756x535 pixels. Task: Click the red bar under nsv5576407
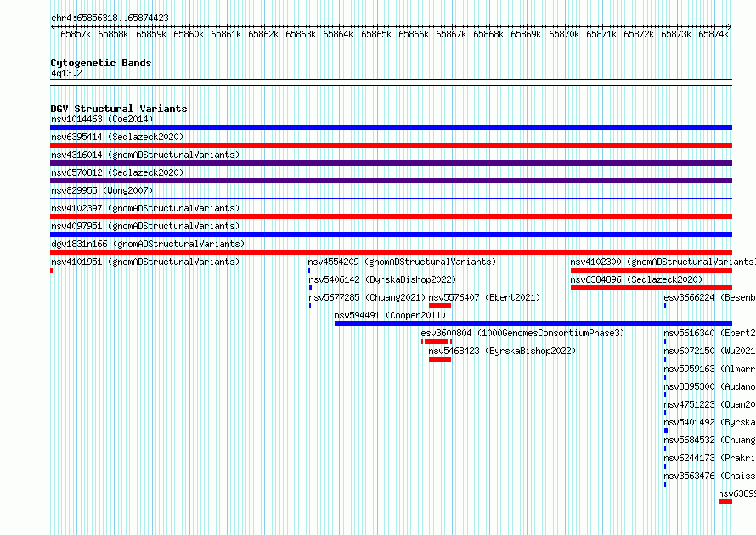(x=440, y=306)
